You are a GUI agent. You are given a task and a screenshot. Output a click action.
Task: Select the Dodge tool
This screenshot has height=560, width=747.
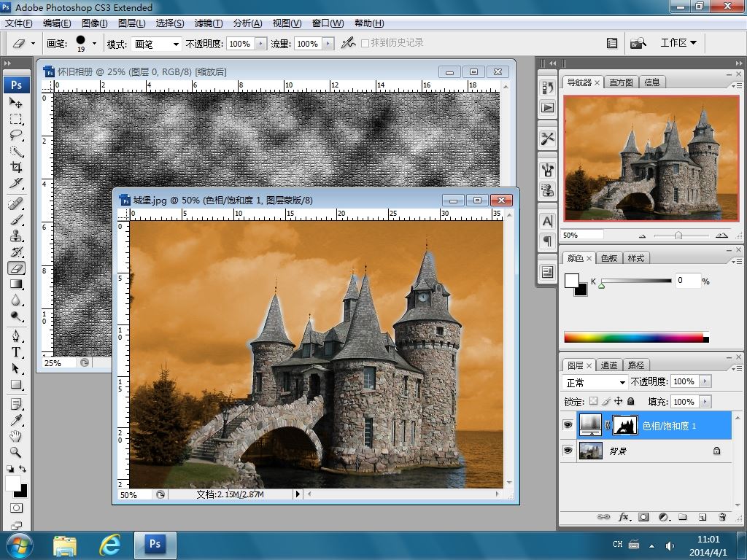pos(16,316)
